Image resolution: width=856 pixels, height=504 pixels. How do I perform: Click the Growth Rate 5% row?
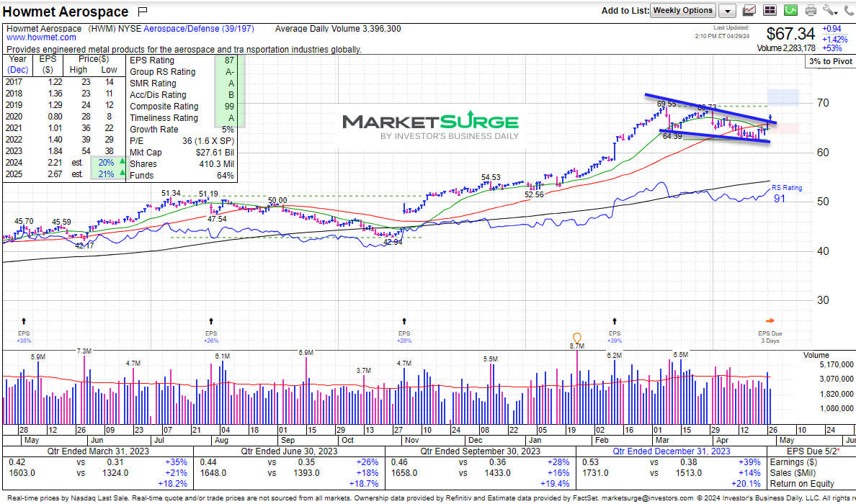click(182, 130)
